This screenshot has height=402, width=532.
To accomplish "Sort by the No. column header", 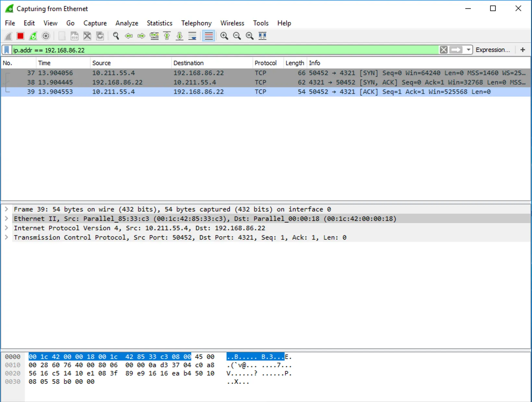I will click(18, 63).
